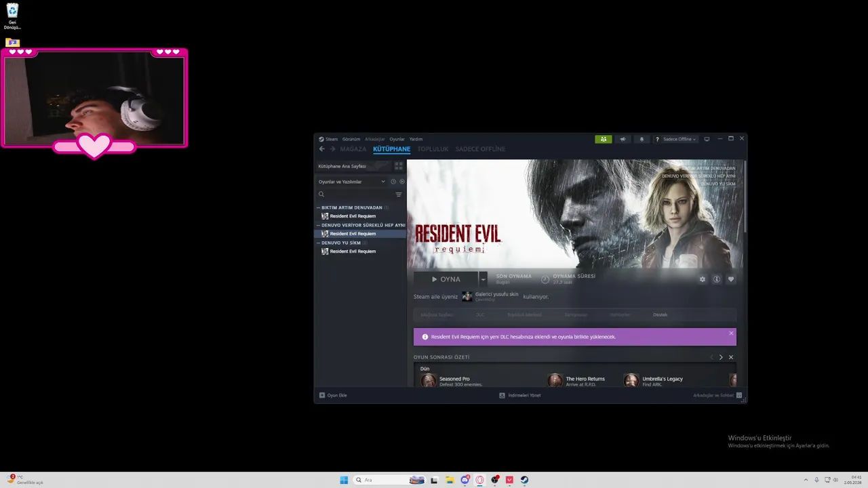Dismiss the purple DLC notification
This screenshot has height=488, width=868.
(731, 333)
